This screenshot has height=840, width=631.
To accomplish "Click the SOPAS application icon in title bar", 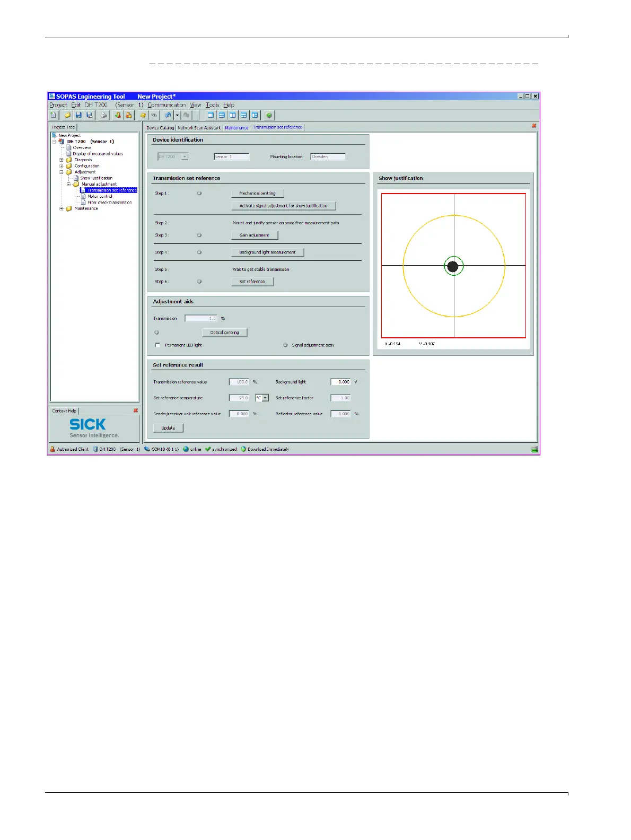I will (52, 97).
